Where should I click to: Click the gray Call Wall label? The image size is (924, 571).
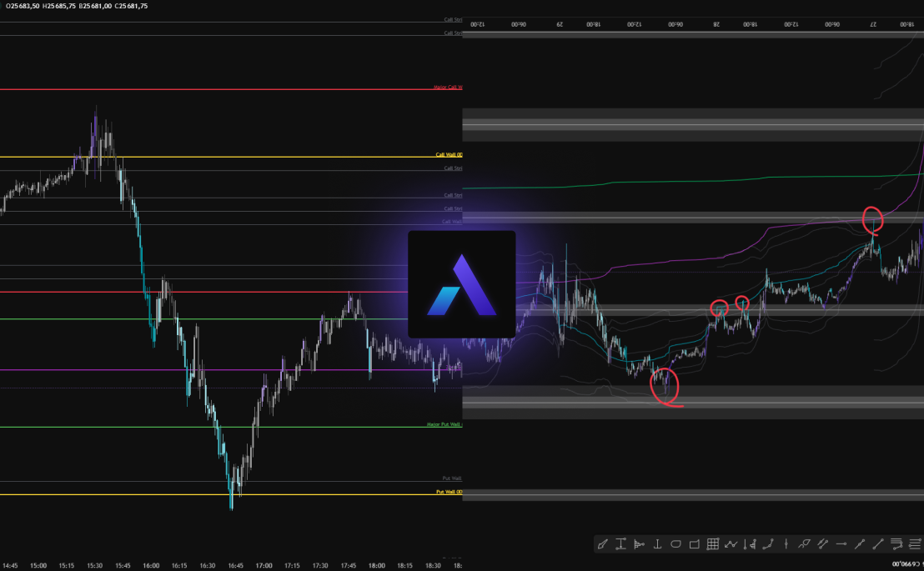[x=452, y=222]
